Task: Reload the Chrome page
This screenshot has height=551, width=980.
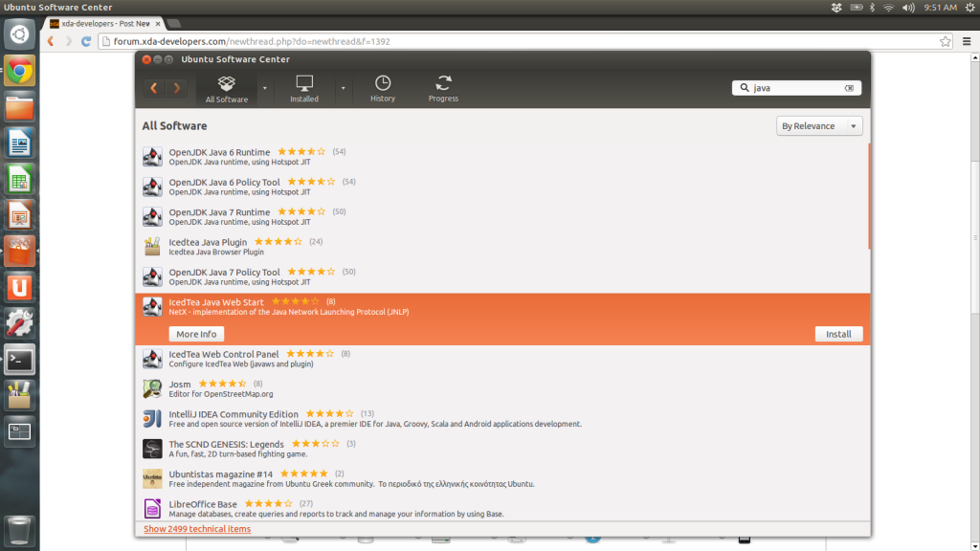Action: click(x=86, y=41)
